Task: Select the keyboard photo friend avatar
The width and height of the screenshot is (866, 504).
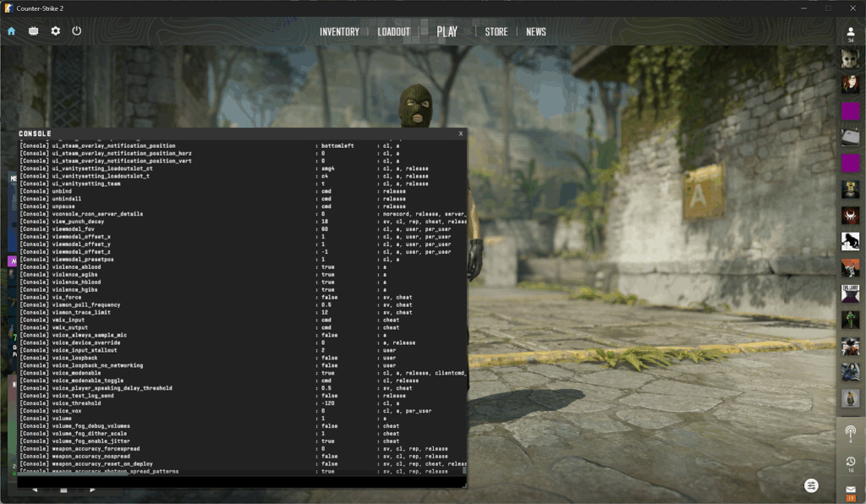Action: click(x=850, y=137)
